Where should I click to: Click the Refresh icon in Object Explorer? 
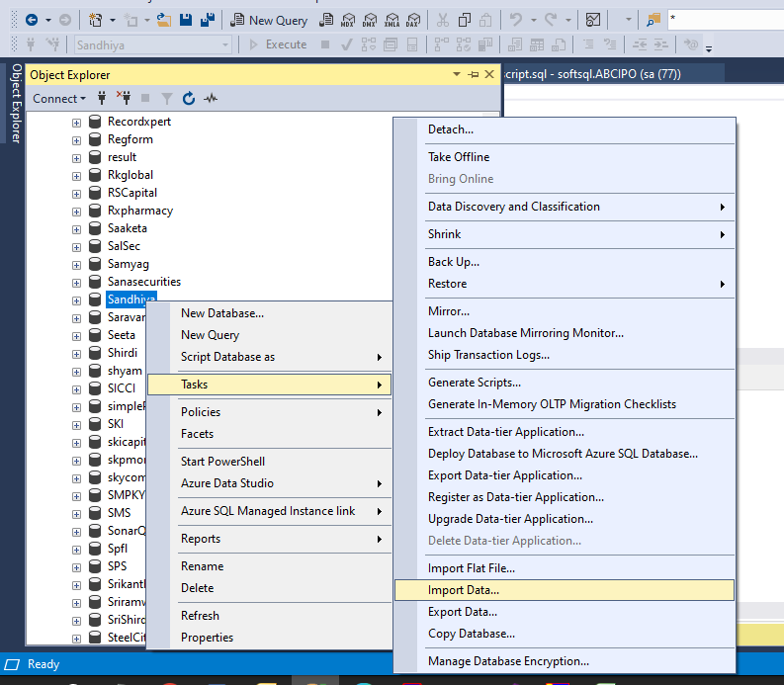tap(188, 98)
